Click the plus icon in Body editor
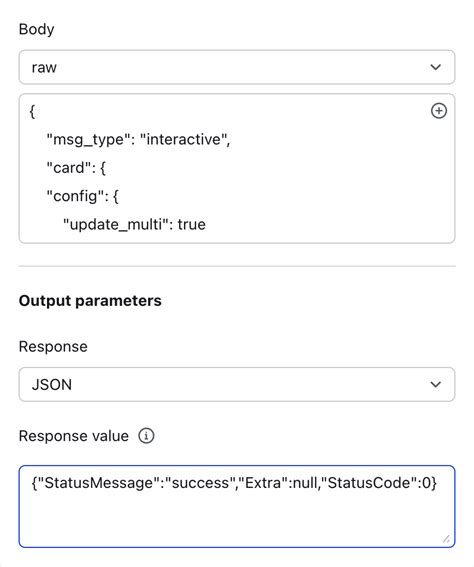474x567 pixels. pos(439,111)
